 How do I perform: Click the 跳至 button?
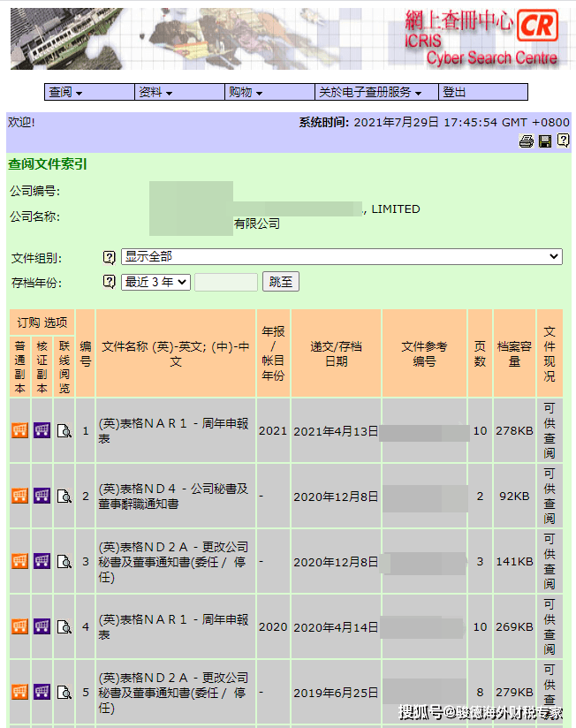(x=281, y=282)
